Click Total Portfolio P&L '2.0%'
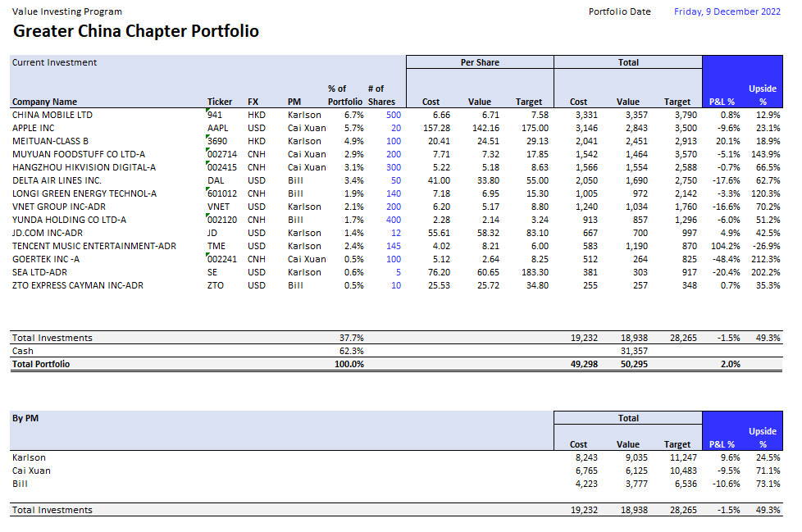 pos(731,364)
